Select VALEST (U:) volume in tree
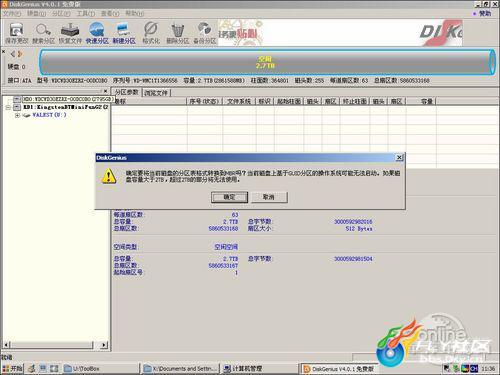 click(x=49, y=115)
